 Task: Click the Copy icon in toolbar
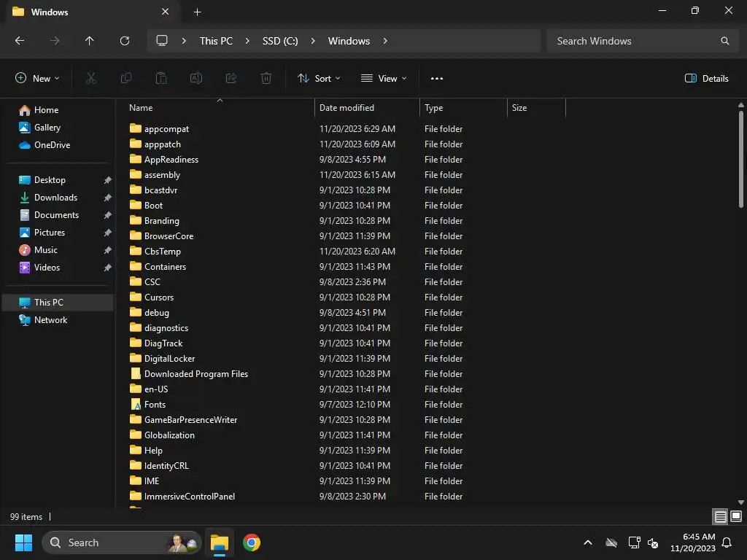[126, 78]
